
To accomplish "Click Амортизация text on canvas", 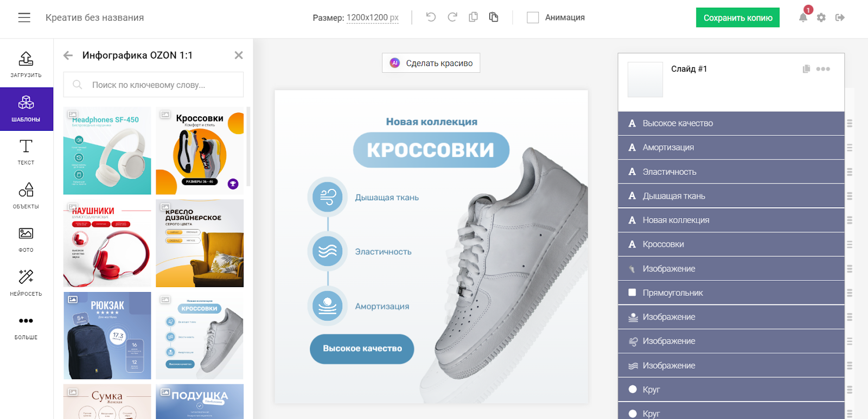I will [x=382, y=306].
